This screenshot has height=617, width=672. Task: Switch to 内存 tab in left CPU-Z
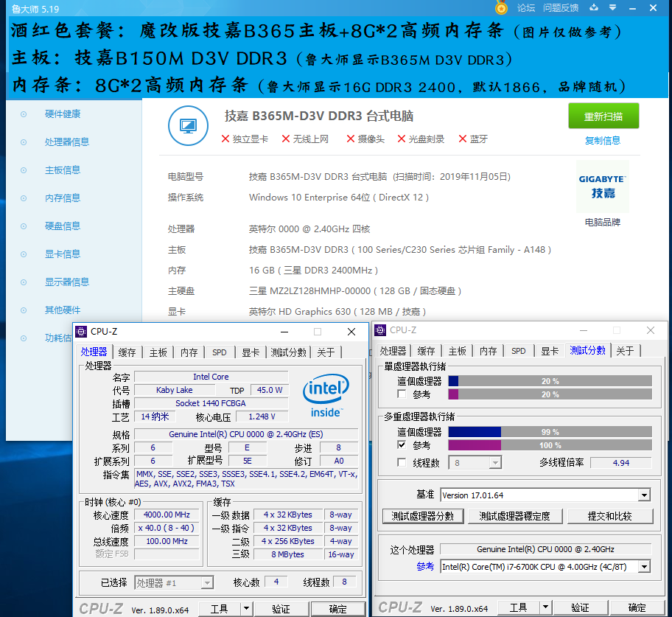coord(189,352)
